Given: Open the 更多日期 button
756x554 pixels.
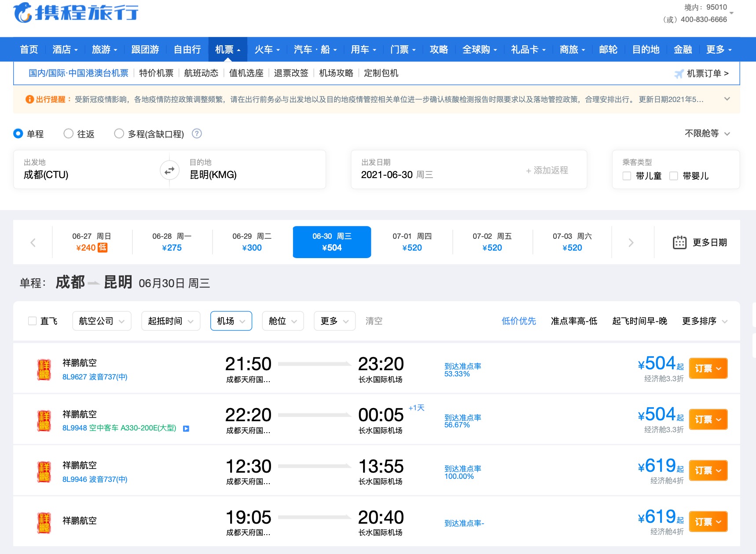Looking at the screenshot, I should [x=700, y=242].
